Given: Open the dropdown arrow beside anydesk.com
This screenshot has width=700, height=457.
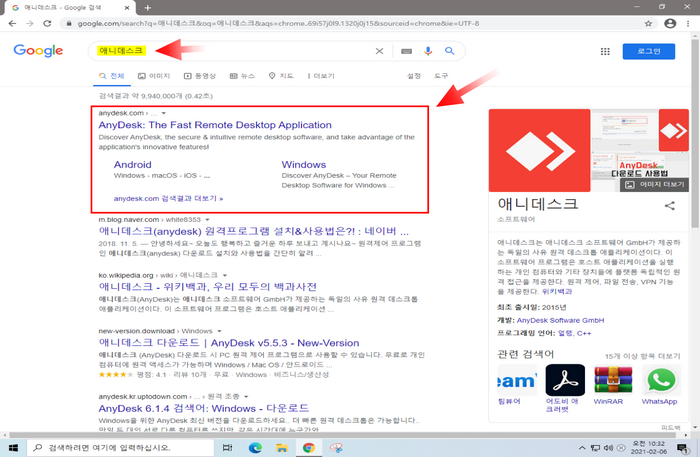Looking at the screenshot, I should pos(164,113).
